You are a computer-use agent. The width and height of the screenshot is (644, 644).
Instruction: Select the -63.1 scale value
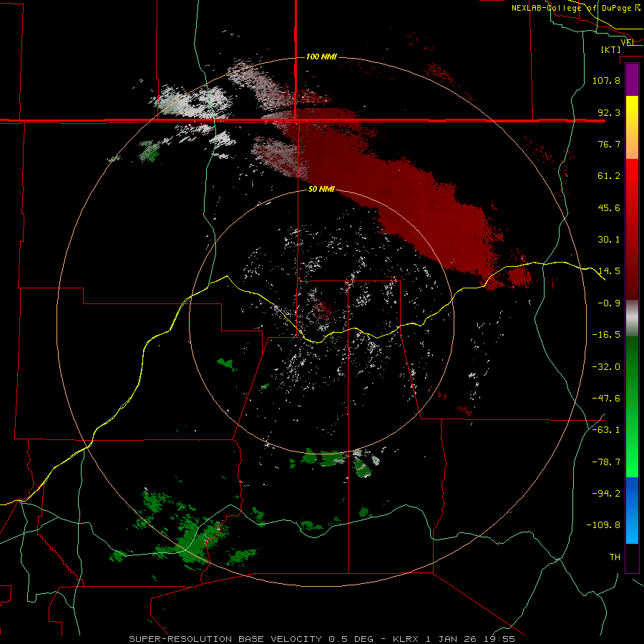pyautogui.click(x=606, y=430)
